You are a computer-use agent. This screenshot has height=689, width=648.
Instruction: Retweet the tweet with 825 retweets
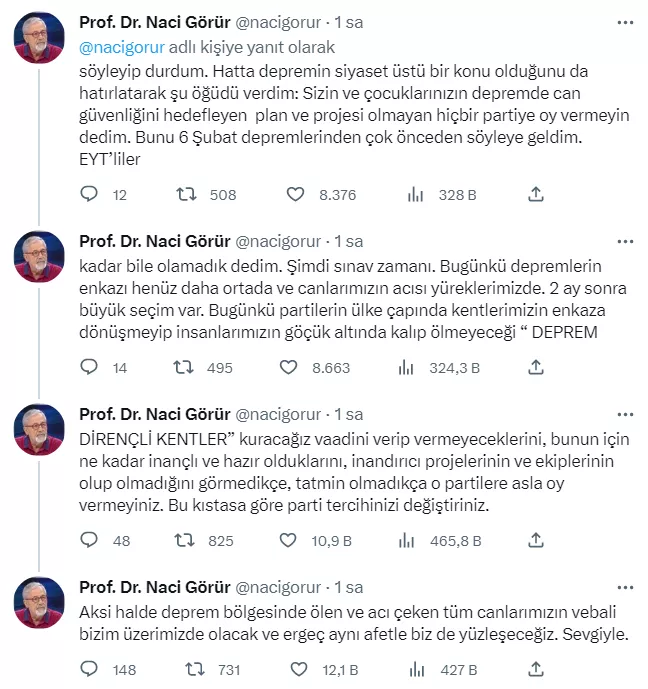click(184, 541)
